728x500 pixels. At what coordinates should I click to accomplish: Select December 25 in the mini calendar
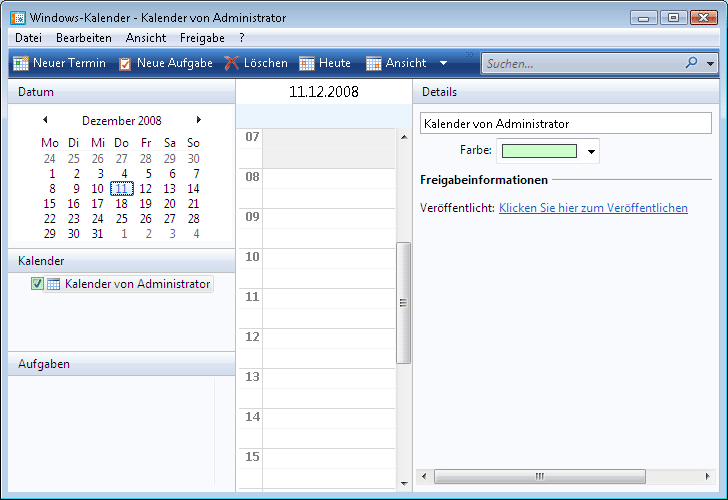click(x=121, y=218)
